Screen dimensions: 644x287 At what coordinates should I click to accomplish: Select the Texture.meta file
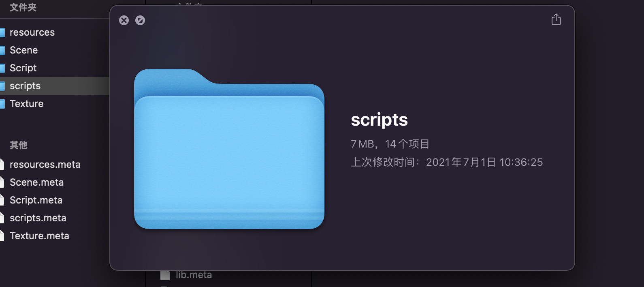point(39,236)
